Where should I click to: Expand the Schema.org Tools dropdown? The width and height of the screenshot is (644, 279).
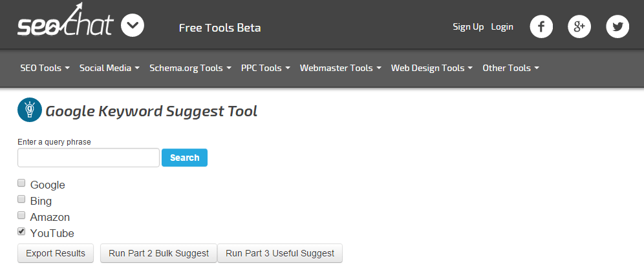pos(190,68)
